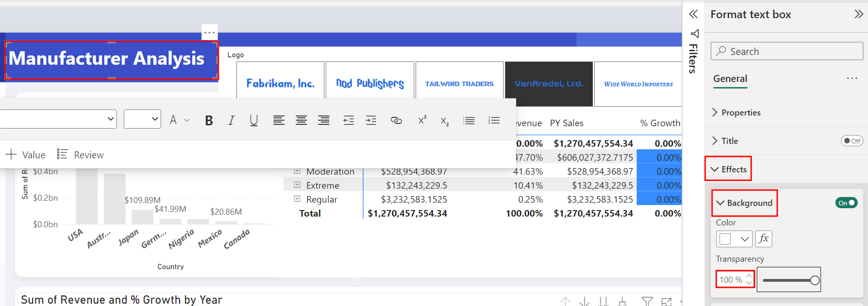Click the transparency slider handle

click(814, 280)
